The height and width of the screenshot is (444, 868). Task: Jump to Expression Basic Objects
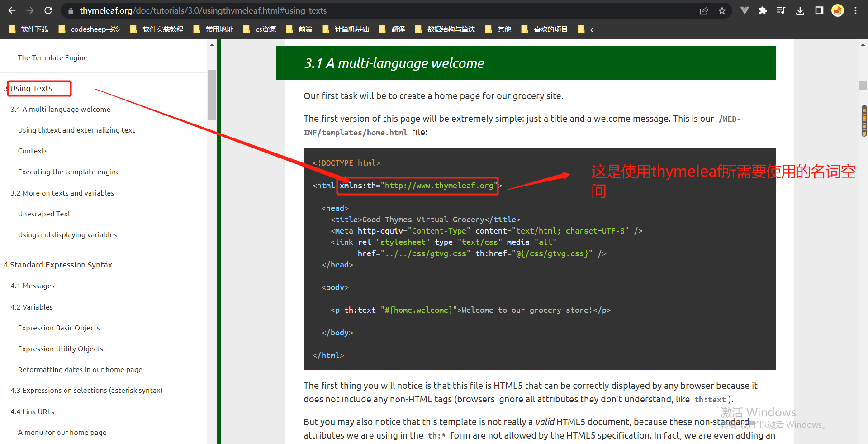[x=59, y=328]
